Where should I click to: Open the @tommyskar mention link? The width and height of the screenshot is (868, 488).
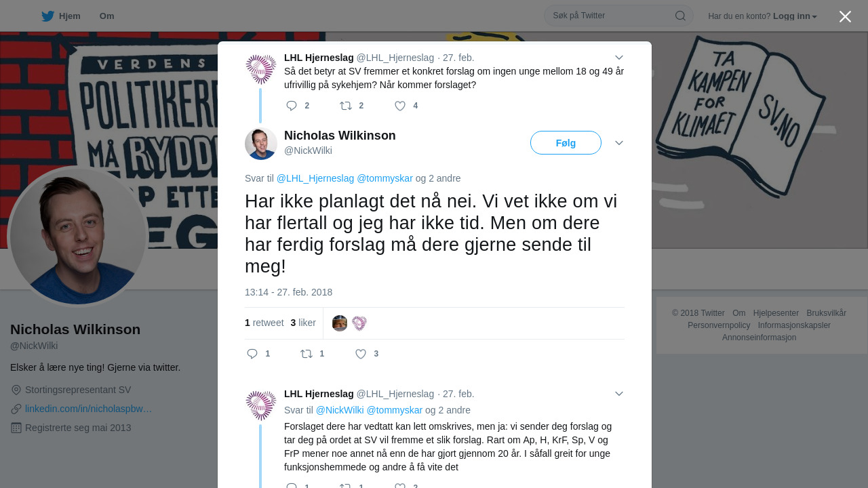pyautogui.click(x=384, y=178)
